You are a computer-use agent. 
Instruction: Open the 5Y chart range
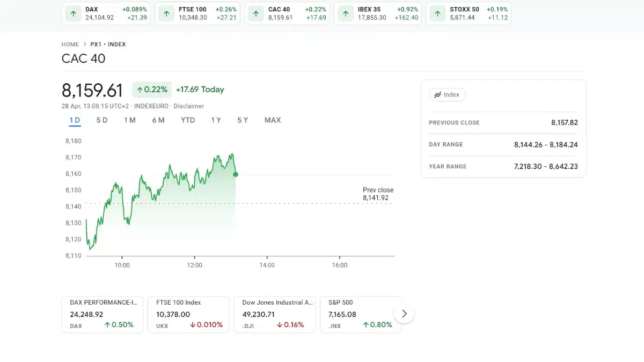[242, 120]
